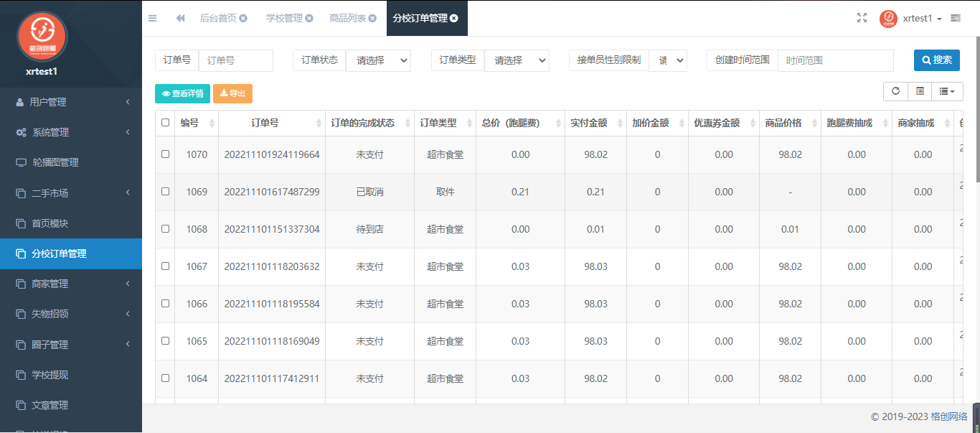Click the 用户管理 user icon in sidebar
Image resolution: width=980 pixels, height=433 pixels.
(19, 103)
